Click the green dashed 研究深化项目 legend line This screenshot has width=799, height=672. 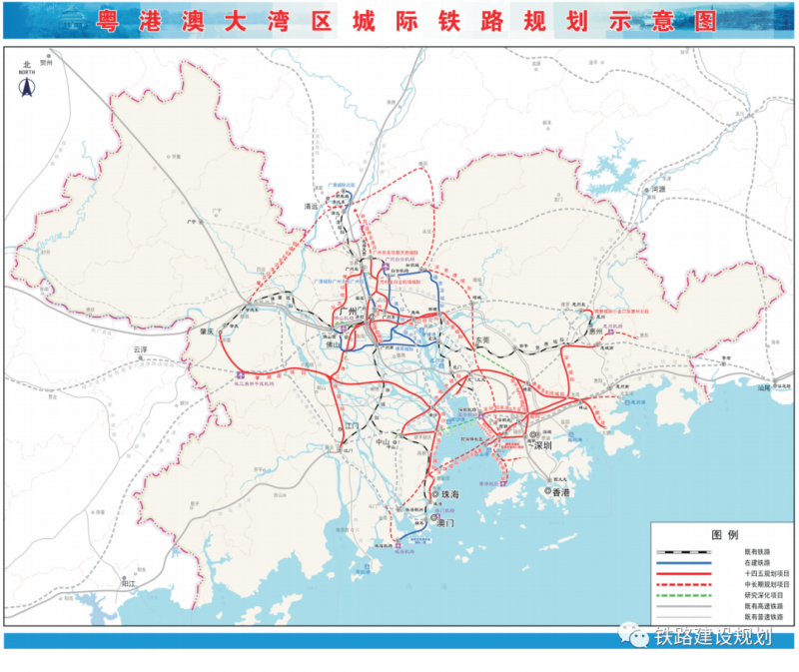(682, 595)
